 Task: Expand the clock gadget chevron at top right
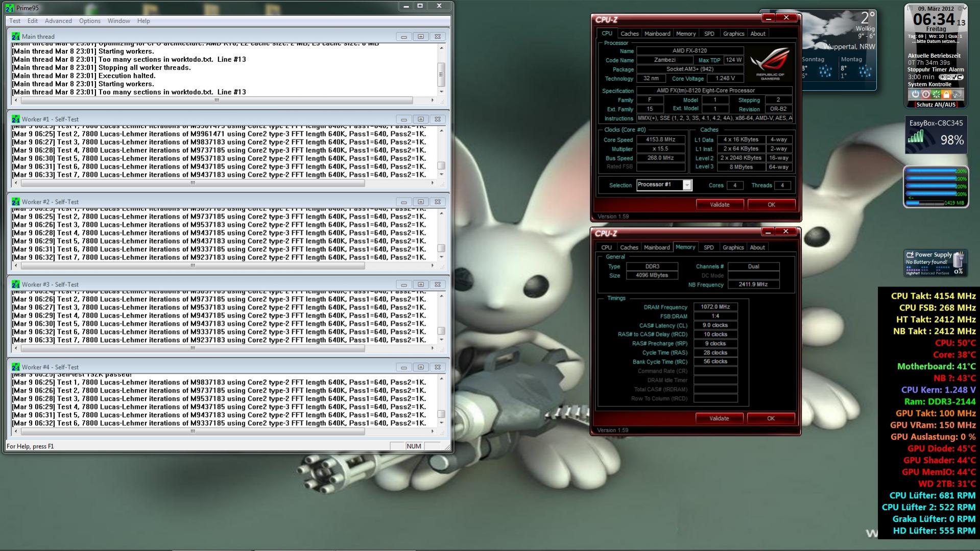coord(964,8)
